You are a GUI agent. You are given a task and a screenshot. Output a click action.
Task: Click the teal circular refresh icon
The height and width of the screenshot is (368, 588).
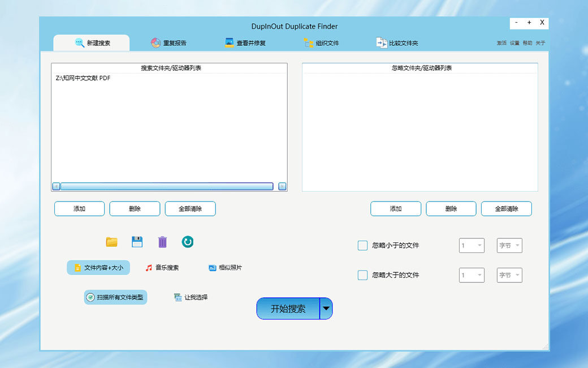(188, 242)
